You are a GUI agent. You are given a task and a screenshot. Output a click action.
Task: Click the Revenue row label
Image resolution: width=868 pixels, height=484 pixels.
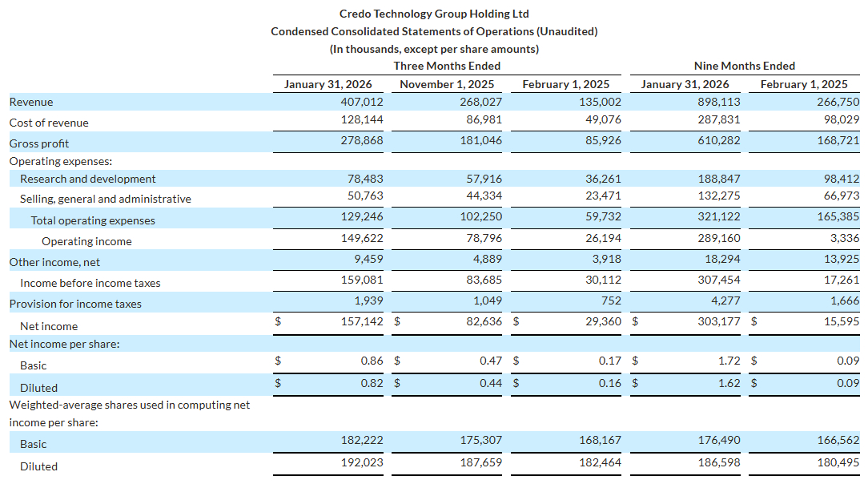click(x=31, y=102)
